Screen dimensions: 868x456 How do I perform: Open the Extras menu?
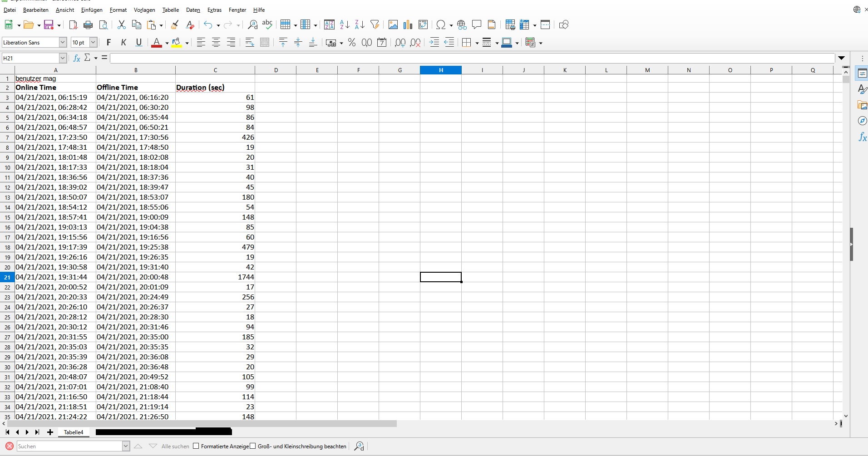click(214, 10)
